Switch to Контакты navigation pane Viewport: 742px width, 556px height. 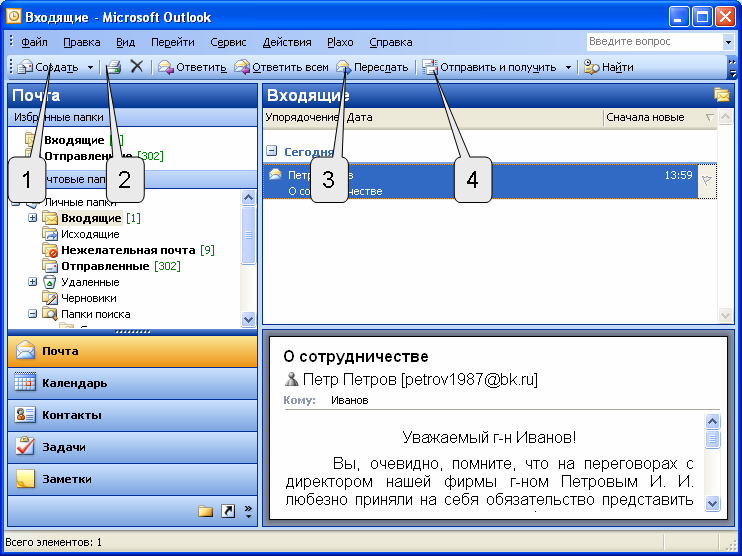click(132, 415)
